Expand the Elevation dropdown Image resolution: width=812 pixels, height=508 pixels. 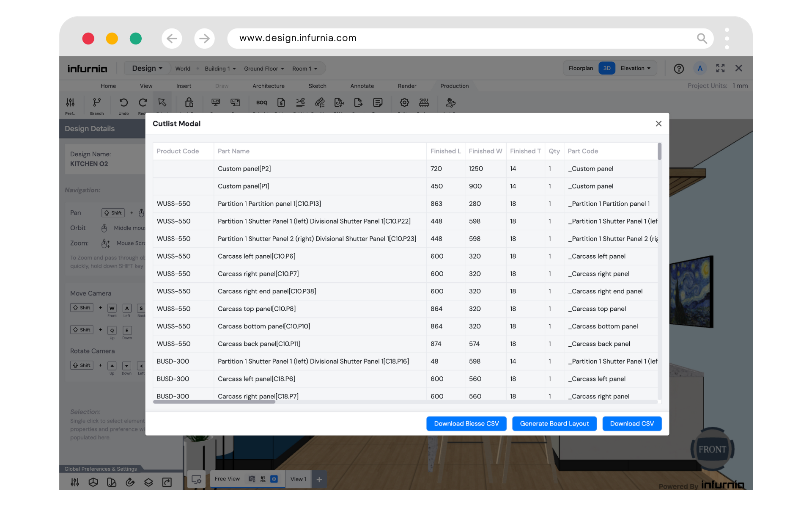tap(635, 68)
